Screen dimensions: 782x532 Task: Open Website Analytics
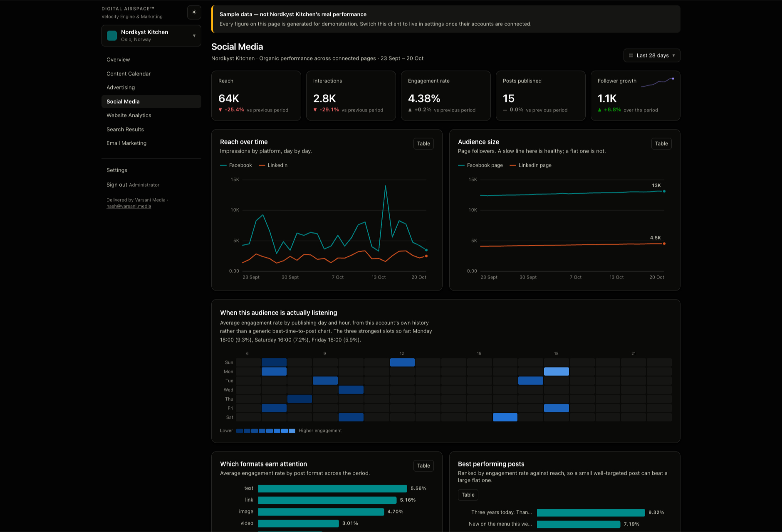click(x=151, y=115)
